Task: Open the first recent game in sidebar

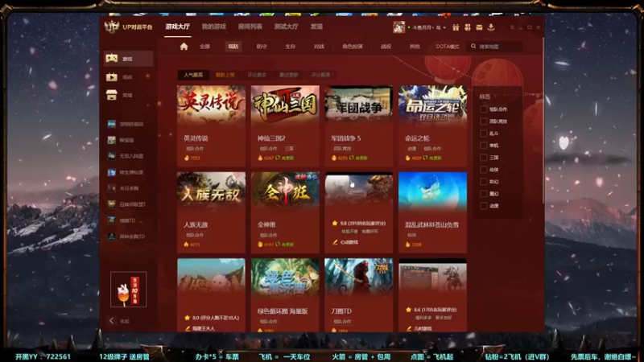Action: [x=126, y=124]
